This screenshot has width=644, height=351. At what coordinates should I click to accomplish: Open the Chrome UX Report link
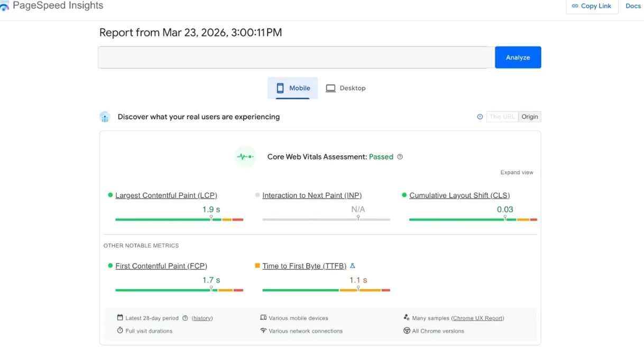click(x=477, y=318)
